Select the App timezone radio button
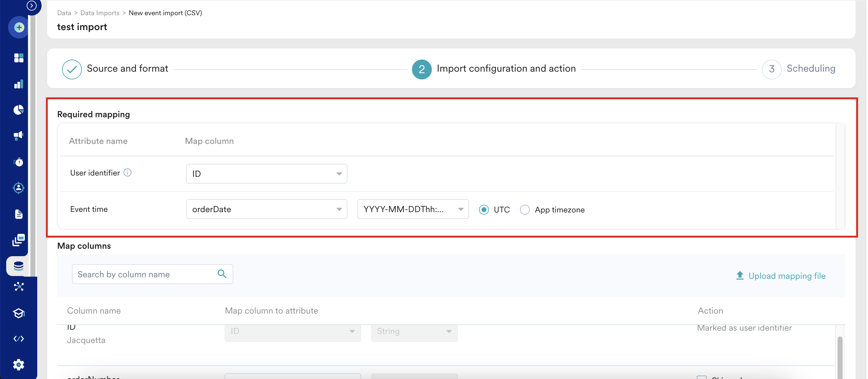The height and width of the screenshot is (379, 868). coord(525,210)
